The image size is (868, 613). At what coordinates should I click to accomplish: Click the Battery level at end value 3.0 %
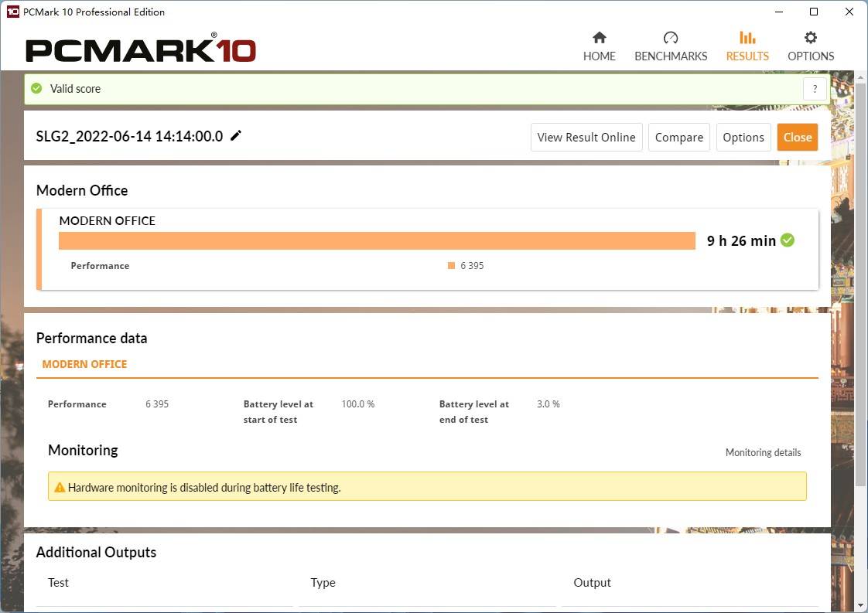coord(548,404)
